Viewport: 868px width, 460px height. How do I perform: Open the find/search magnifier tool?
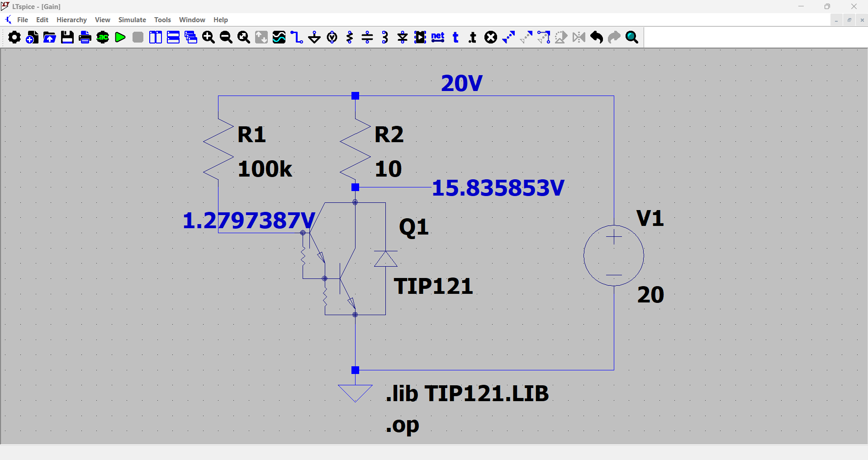click(x=632, y=37)
